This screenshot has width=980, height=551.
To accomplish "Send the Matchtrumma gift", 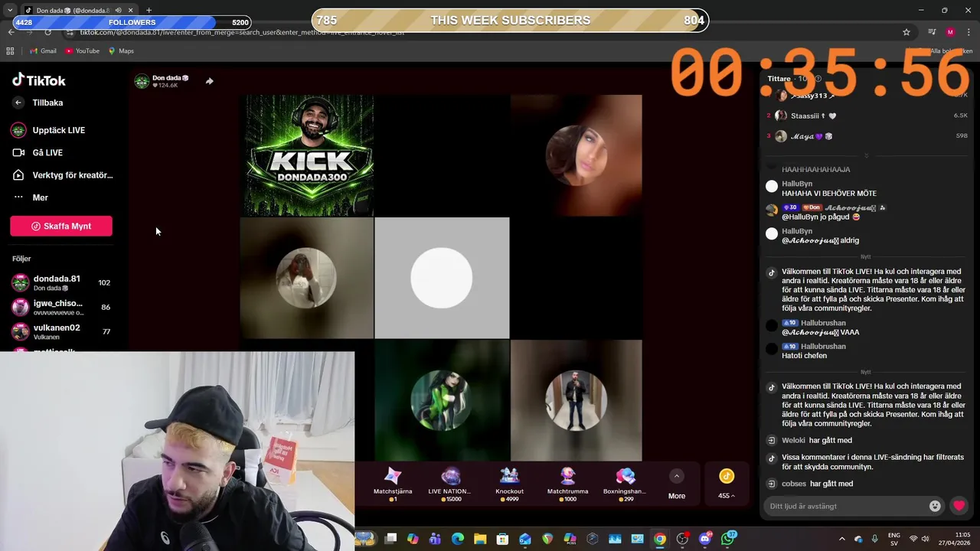I will coord(567,484).
